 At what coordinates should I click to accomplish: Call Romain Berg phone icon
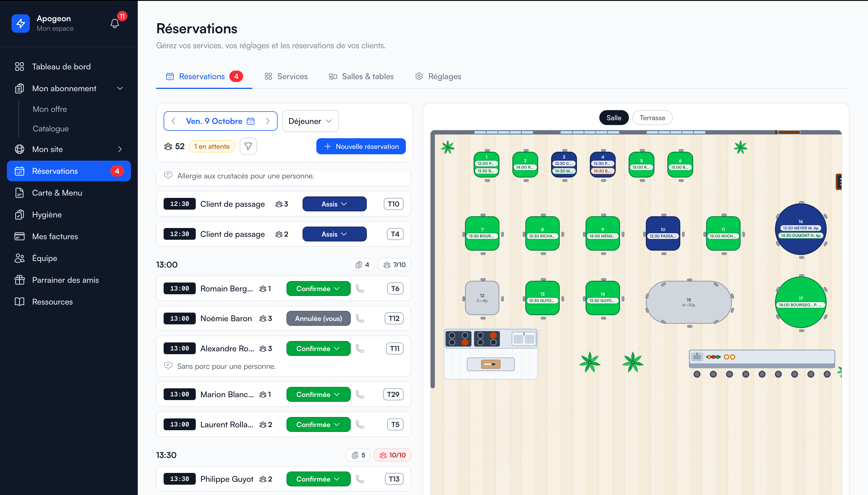pyautogui.click(x=360, y=289)
